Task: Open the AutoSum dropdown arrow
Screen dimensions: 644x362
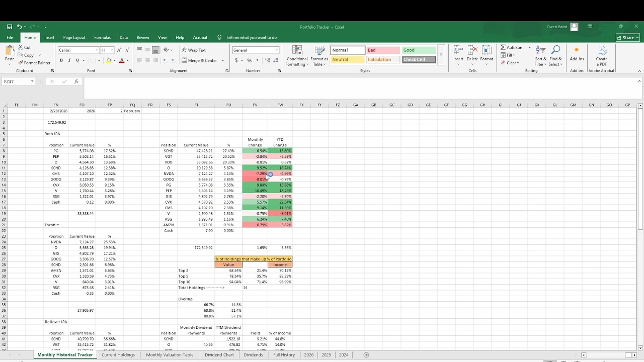Action: (x=530, y=47)
